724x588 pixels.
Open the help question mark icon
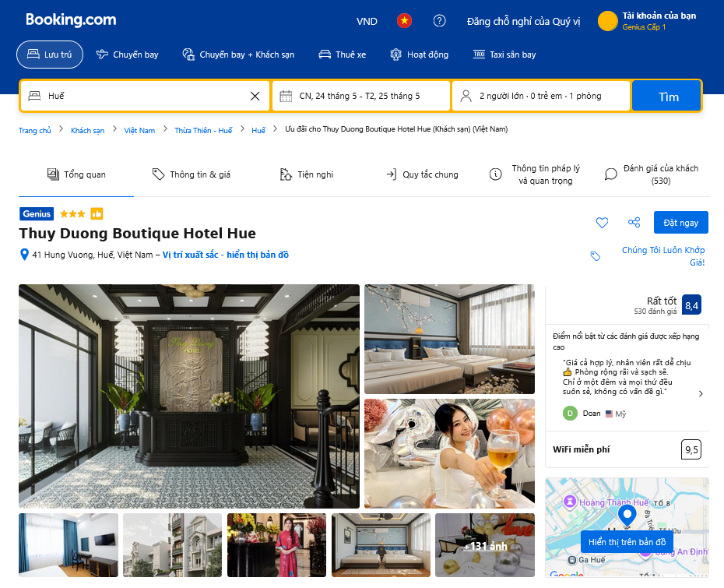440,21
